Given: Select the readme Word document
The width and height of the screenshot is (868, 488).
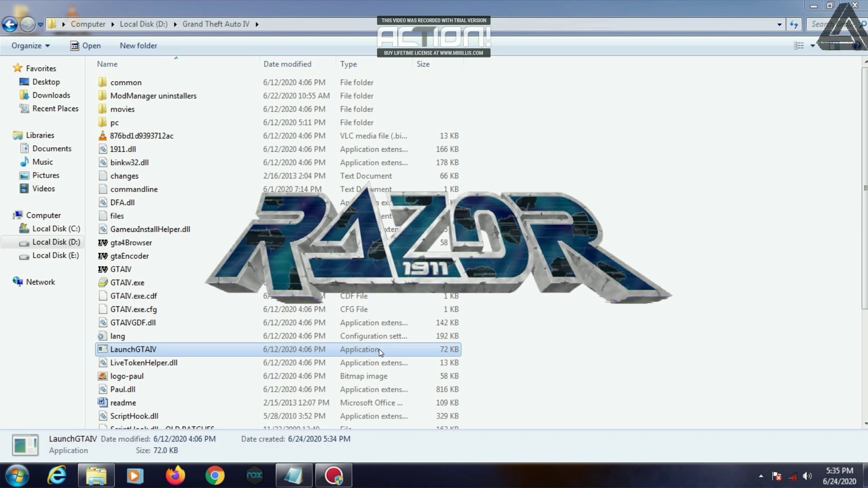Looking at the screenshot, I should click(123, 403).
